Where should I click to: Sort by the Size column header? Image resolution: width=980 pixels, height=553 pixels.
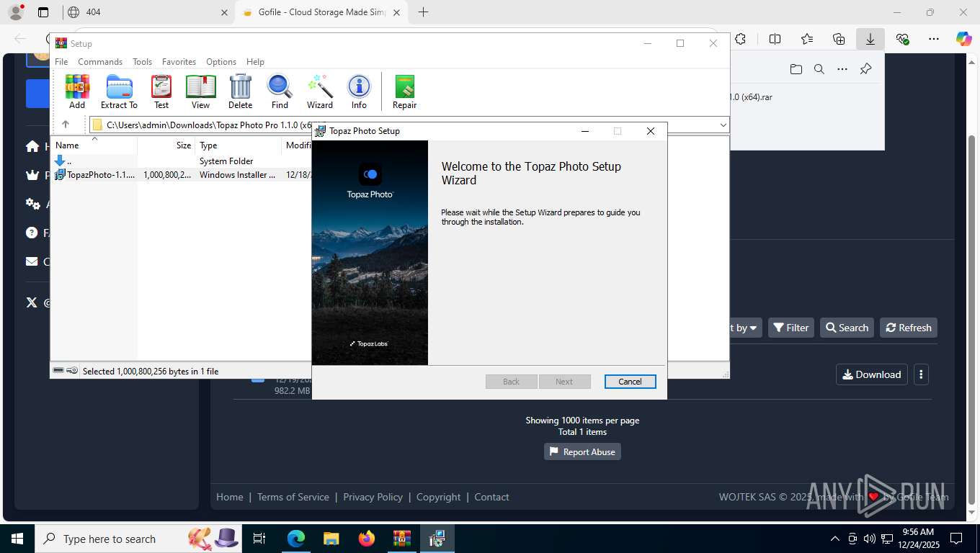(166, 145)
